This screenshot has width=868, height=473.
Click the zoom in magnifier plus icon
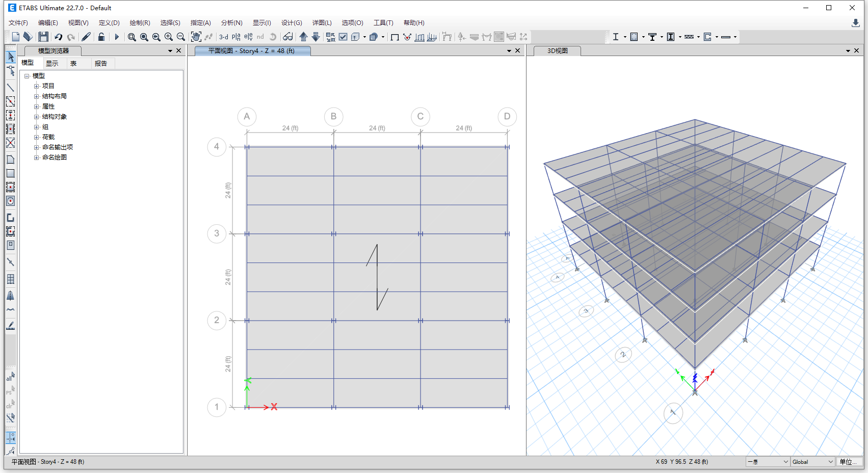[x=169, y=37]
